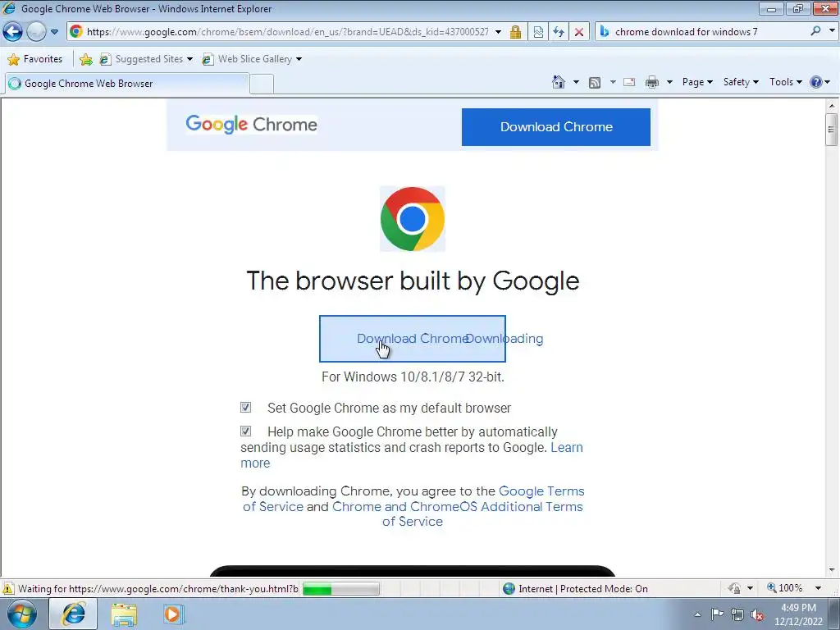840x630 pixels.
Task: Click the Refresh page icon
Action: pos(558,32)
